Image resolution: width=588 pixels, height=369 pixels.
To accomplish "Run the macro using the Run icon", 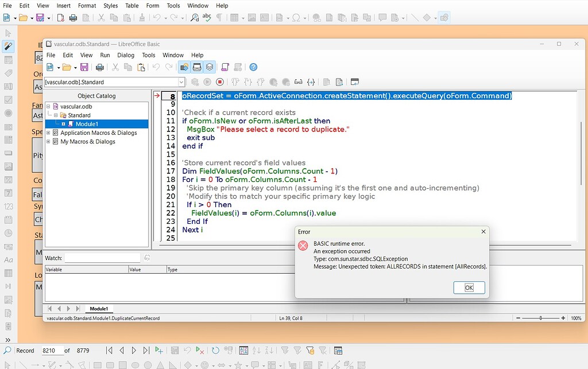I will (x=207, y=82).
